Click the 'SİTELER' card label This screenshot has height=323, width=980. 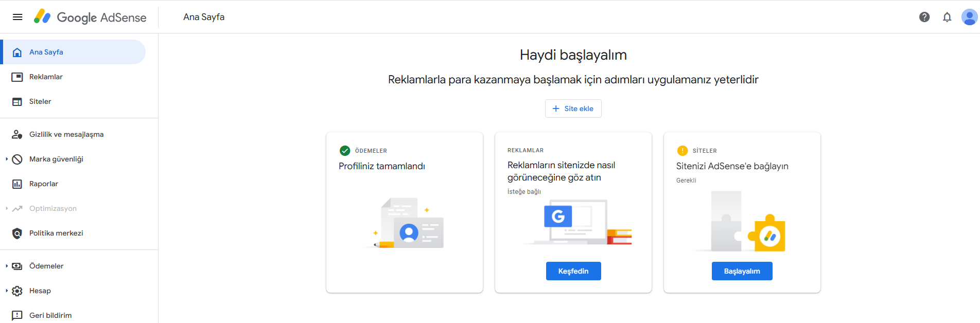click(x=705, y=151)
